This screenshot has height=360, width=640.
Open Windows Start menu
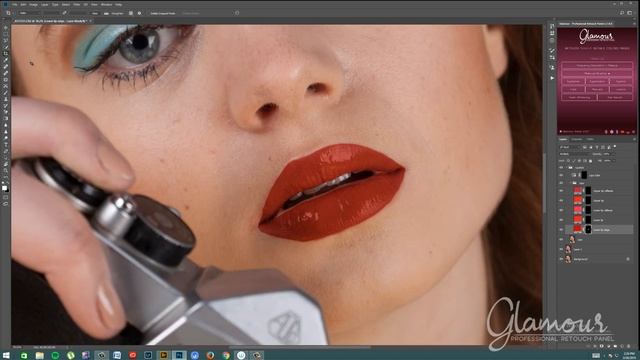click(x=6, y=355)
